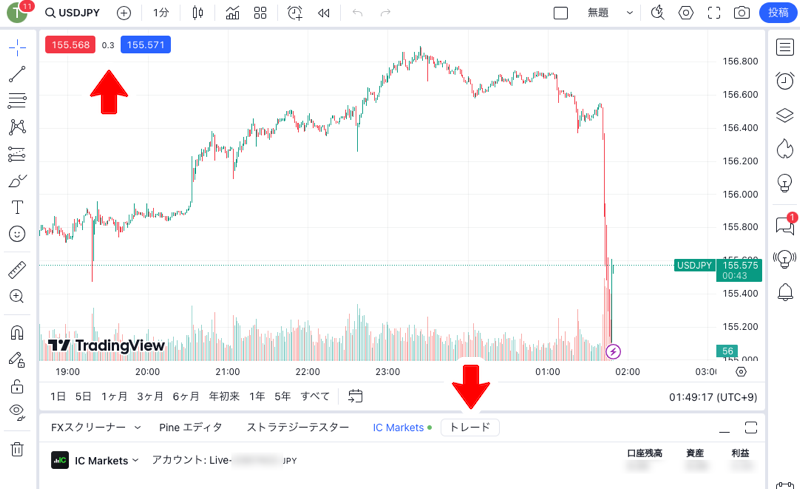Open indicators from the toolbar
The width and height of the screenshot is (800, 489).
[x=232, y=13]
